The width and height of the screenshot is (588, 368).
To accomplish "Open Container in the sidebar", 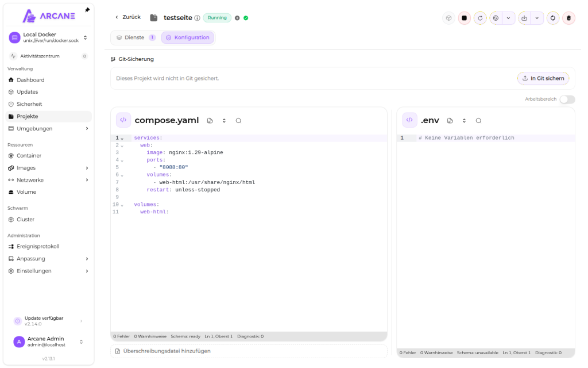I will [49, 155].
